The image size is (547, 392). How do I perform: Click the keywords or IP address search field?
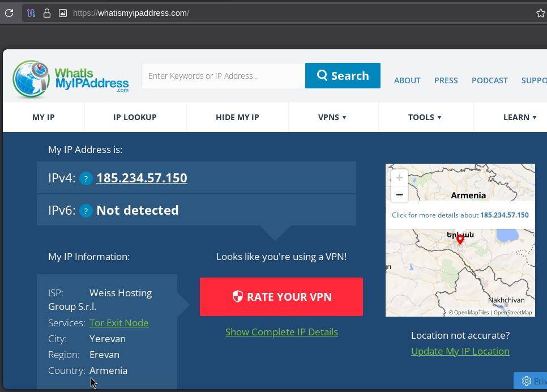tap(223, 76)
